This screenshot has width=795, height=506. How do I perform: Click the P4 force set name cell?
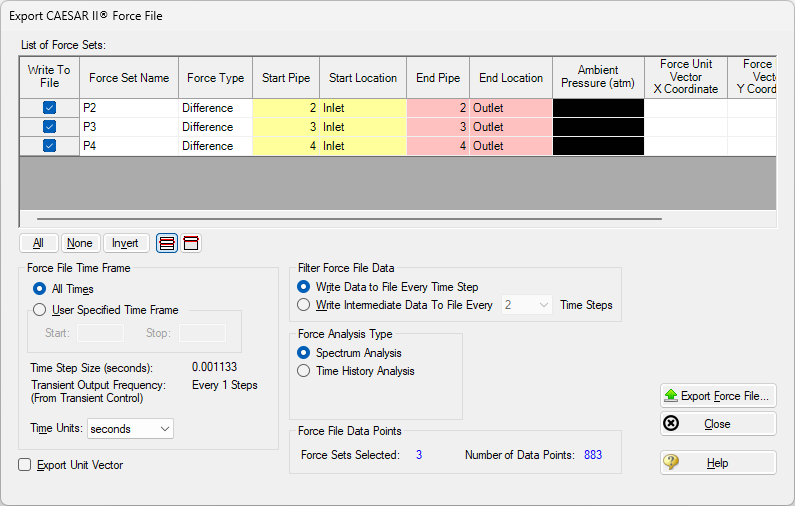129,146
